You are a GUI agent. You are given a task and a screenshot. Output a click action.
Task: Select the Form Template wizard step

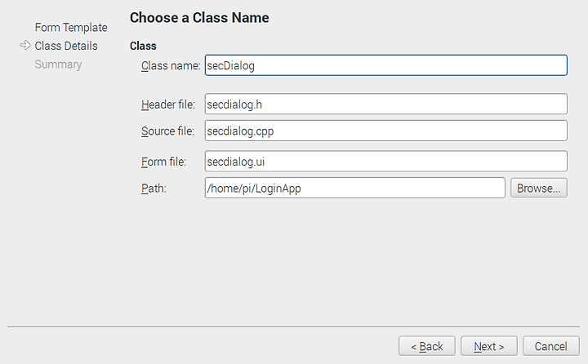(x=71, y=28)
